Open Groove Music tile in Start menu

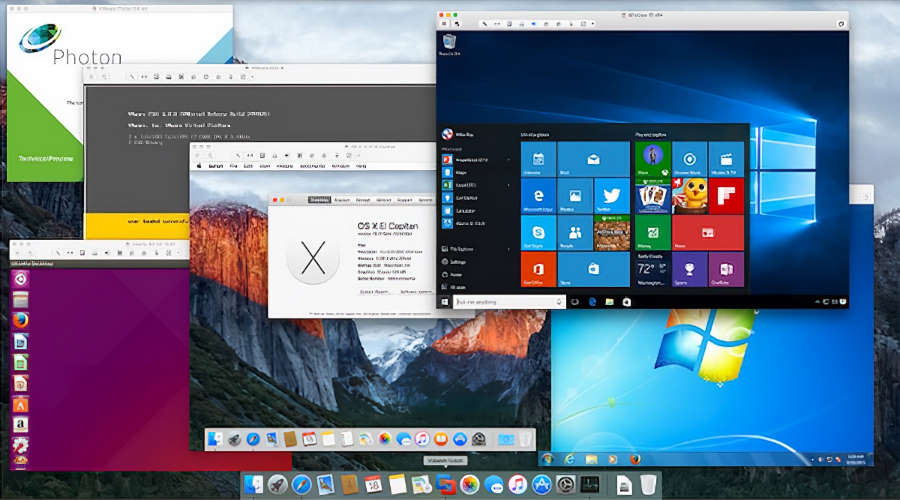coord(689,160)
